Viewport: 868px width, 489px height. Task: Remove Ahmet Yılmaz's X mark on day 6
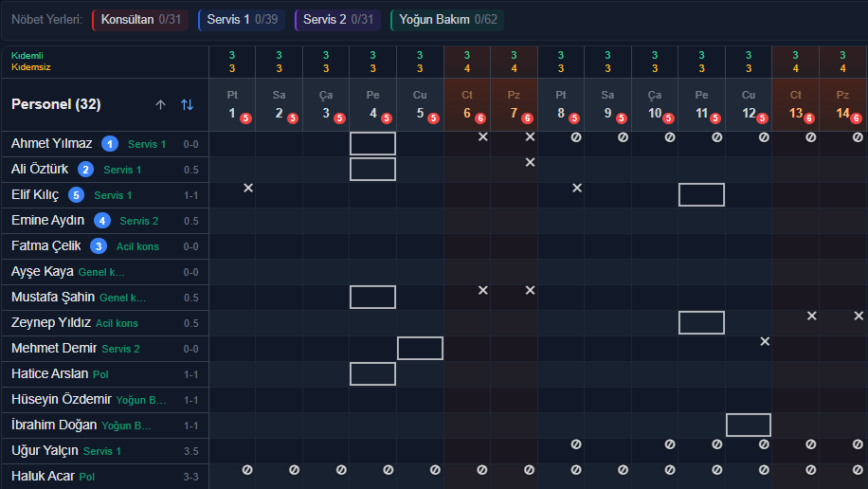click(x=483, y=136)
